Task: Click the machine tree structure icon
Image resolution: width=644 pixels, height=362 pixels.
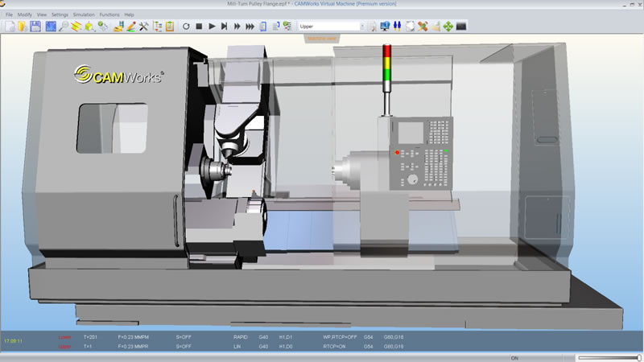Action: 157,27
